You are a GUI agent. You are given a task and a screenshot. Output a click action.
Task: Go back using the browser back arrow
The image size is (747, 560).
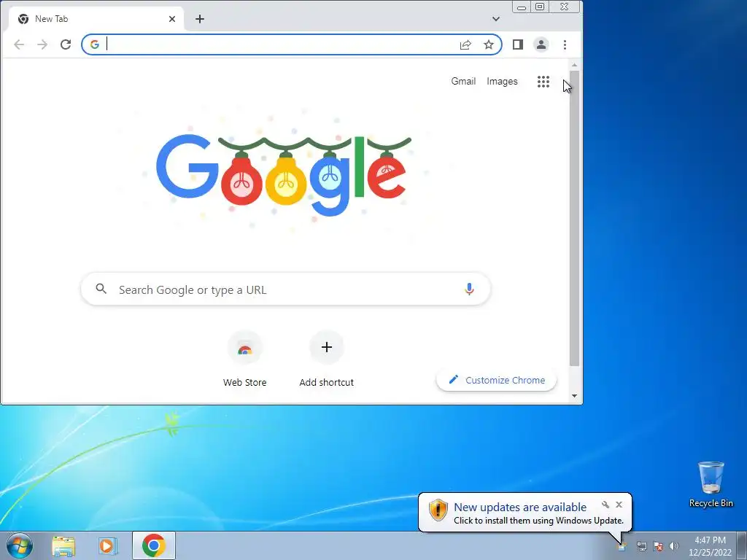pyautogui.click(x=19, y=44)
